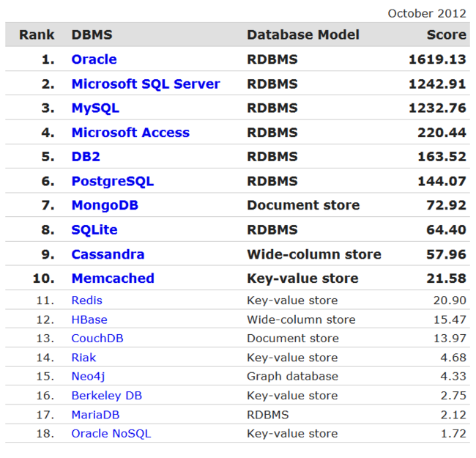Click Neo4j's Graph database model cell
The width and height of the screenshot is (476, 458).
[x=292, y=377]
